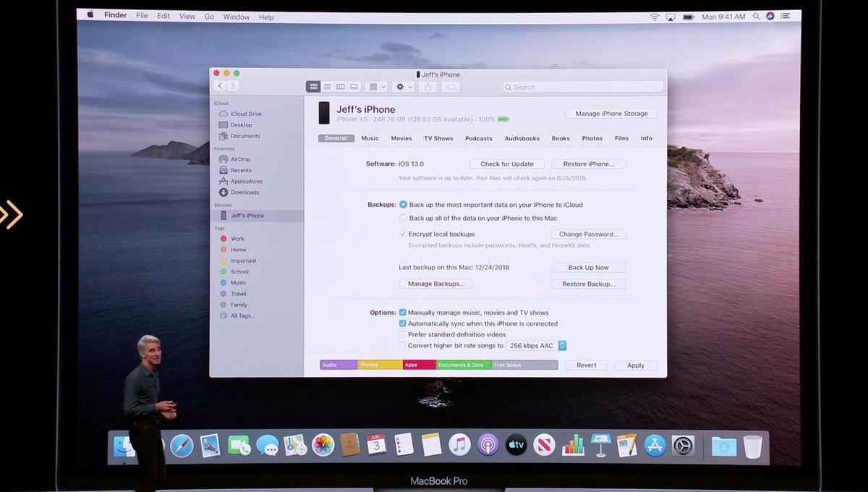Open Applications in the sidebar
The width and height of the screenshot is (868, 492).
(246, 182)
